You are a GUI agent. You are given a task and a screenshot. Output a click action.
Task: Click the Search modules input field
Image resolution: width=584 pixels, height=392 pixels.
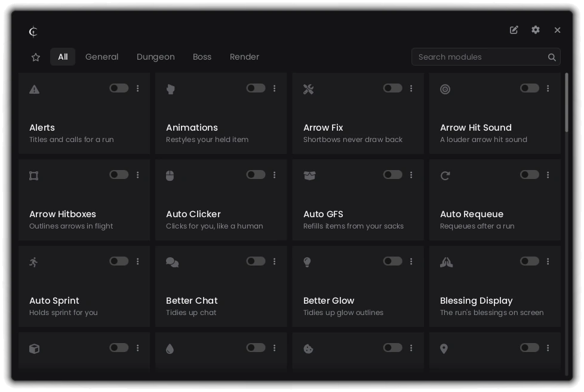coord(485,57)
